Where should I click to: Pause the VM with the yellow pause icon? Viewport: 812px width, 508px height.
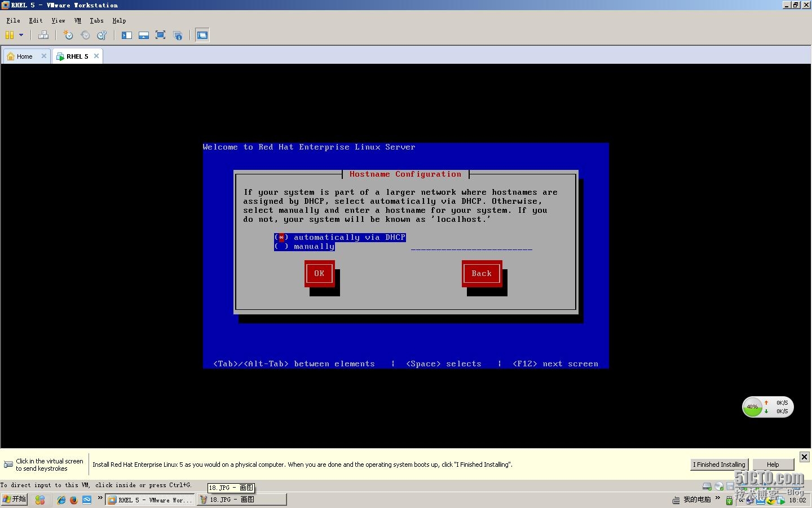point(10,35)
